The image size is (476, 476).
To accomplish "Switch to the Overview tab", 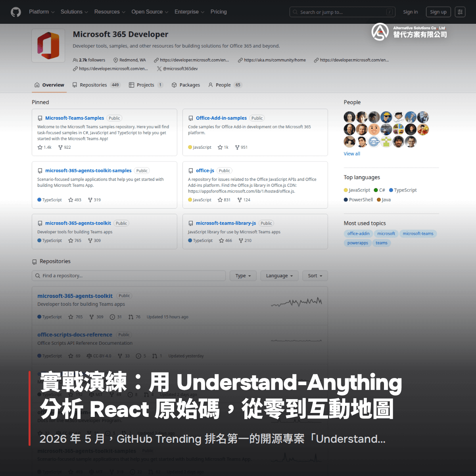I will (49, 85).
